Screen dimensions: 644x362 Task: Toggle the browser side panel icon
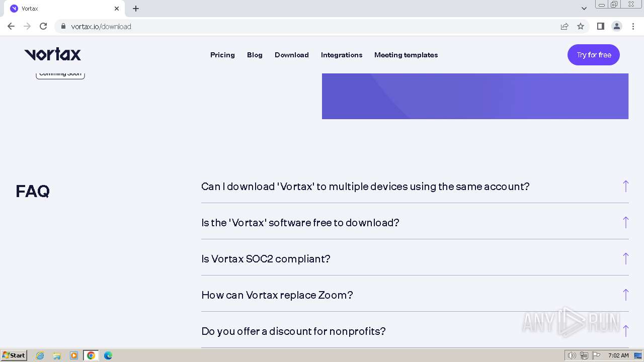point(600,26)
